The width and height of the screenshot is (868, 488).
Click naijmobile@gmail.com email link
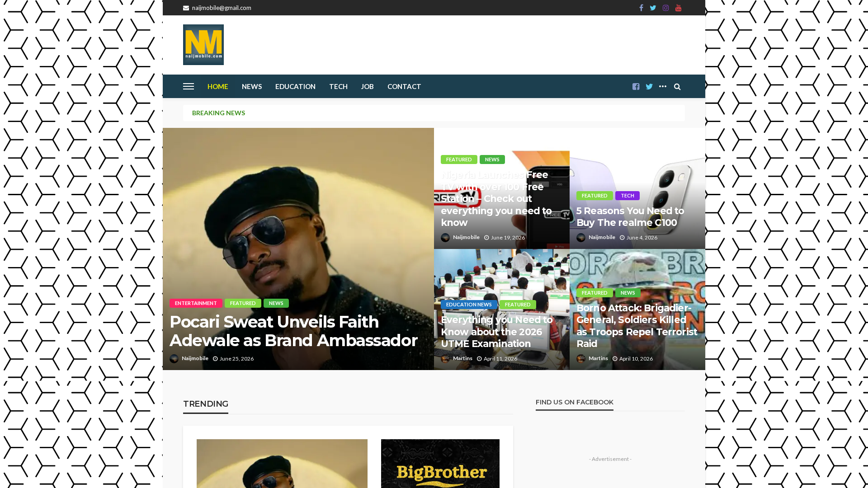(222, 8)
